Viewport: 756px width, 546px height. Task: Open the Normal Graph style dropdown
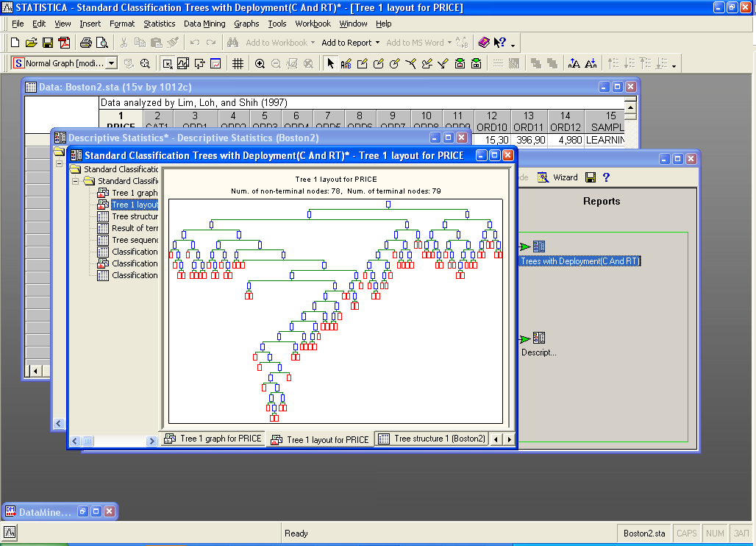coord(112,64)
